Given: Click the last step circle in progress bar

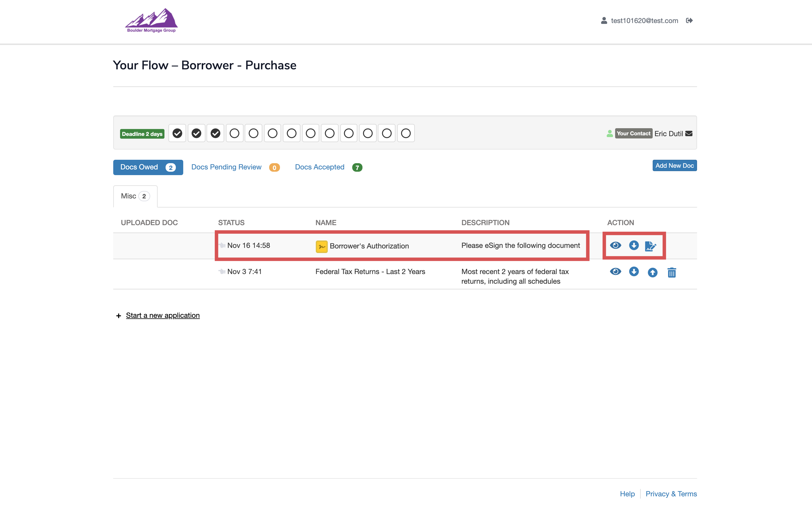Looking at the screenshot, I should tap(405, 133).
